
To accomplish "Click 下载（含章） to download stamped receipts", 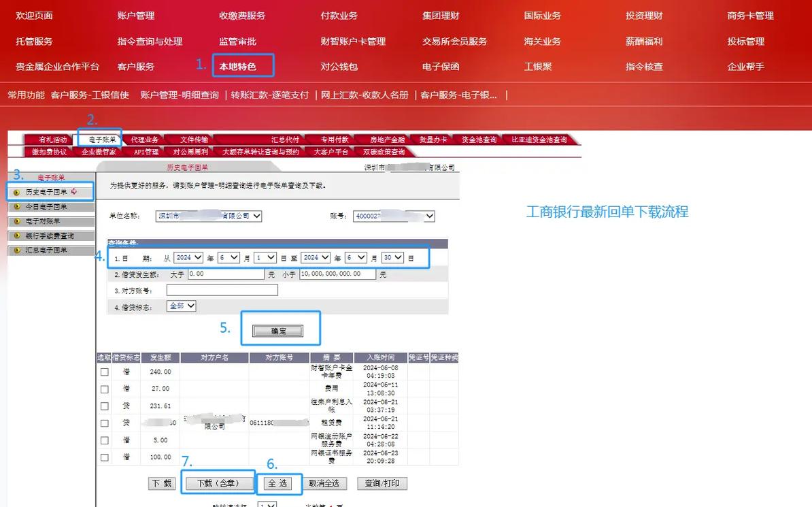I will [218, 483].
